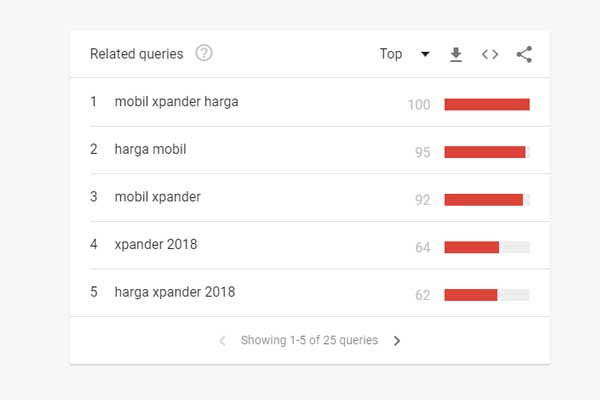
Task: Click the red bar valued 95
Action: 485,152
